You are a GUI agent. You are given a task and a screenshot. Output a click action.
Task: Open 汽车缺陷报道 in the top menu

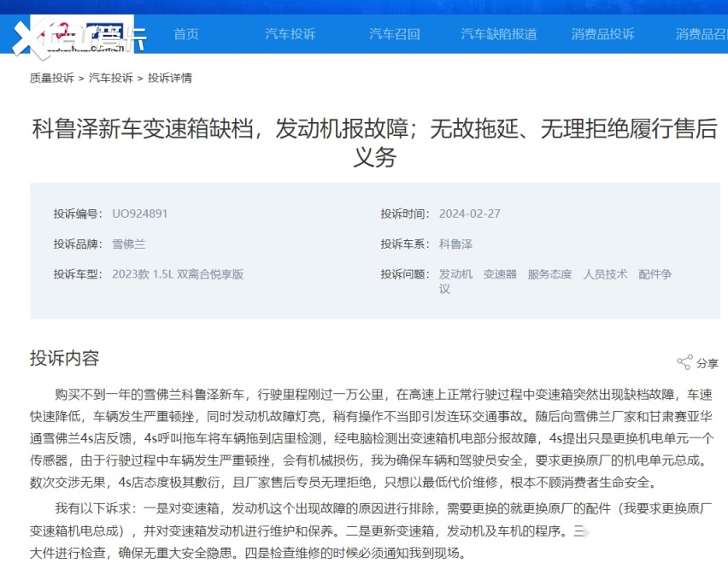click(499, 34)
